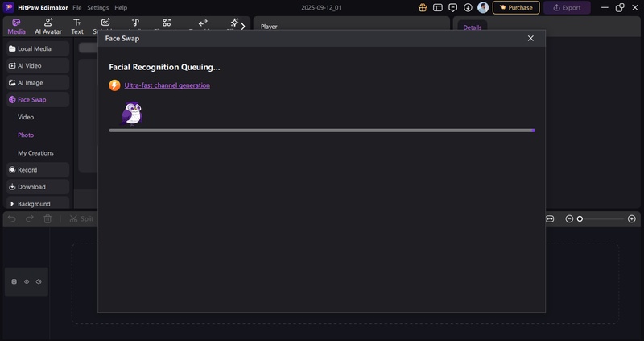Click the Export button
The image size is (644, 341).
coord(567,7)
